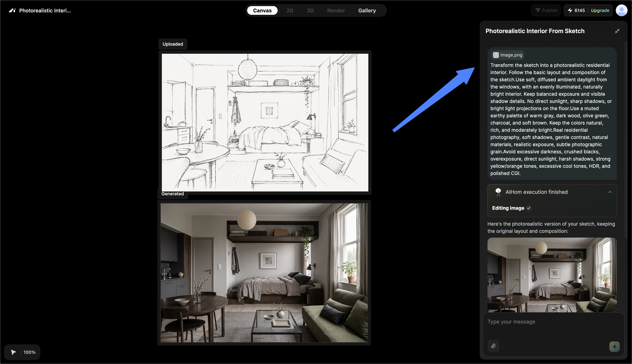This screenshot has height=364, width=632.
Task: Switch to the 3D tab
Action: 310,11
